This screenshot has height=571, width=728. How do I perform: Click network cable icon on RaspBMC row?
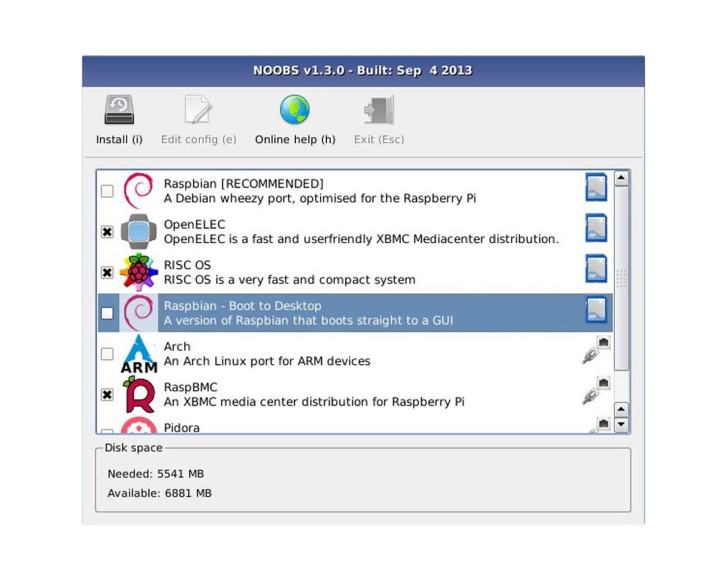coord(596,391)
